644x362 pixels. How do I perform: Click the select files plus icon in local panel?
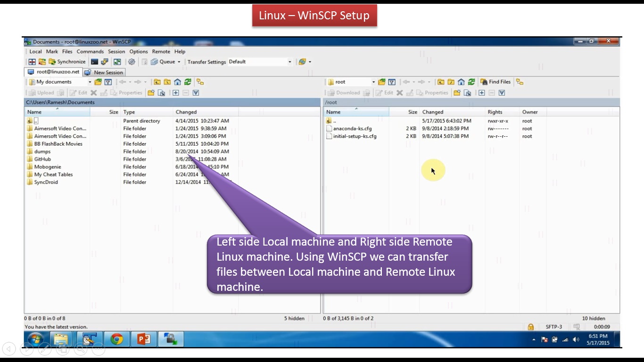pyautogui.click(x=176, y=93)
